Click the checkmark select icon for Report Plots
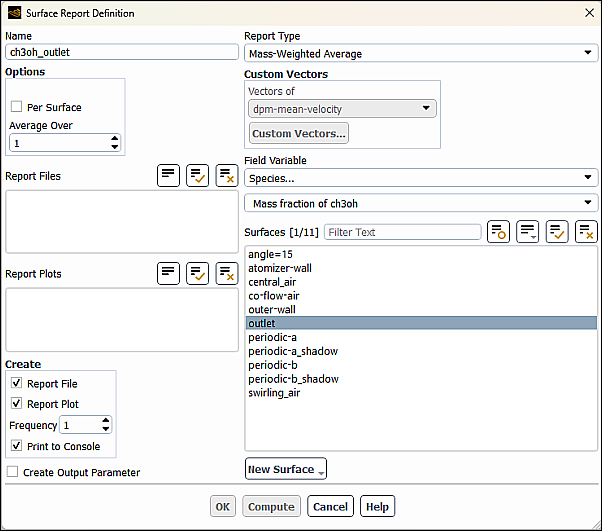Viewport: 602px width, 531px height. (x=198, y=273)
